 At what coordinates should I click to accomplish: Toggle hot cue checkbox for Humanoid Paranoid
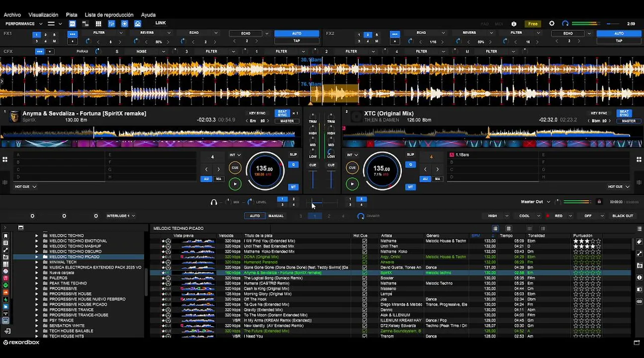[365, 262]
